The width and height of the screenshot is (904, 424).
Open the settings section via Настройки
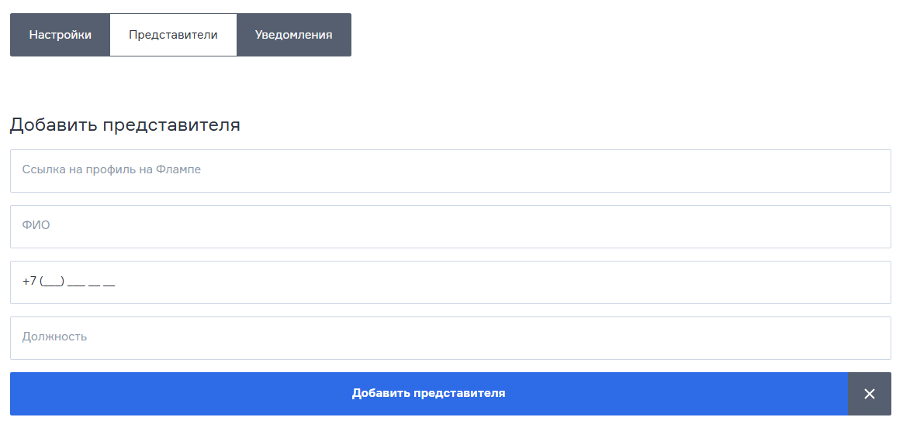point(60,35)
